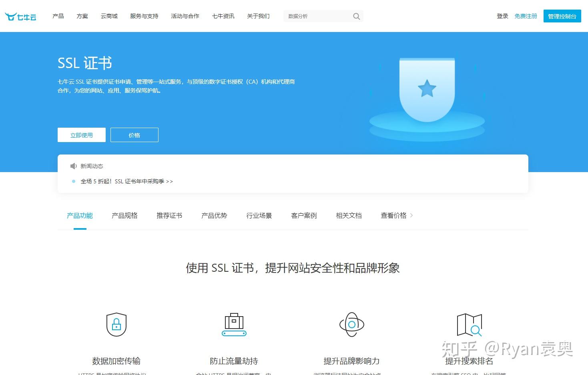Open the 关于我们 menu
588x375 pixels.
(x=258, y=16)
